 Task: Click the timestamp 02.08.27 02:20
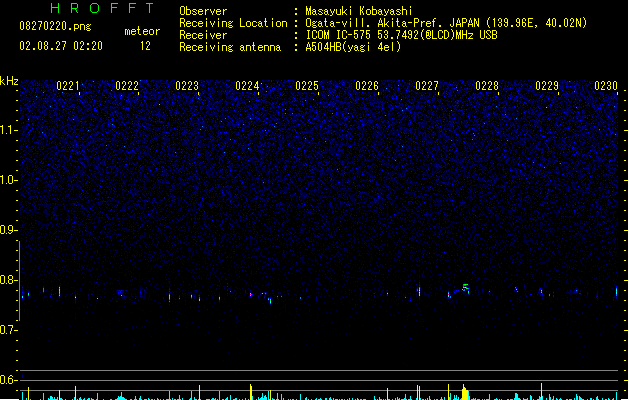(x=61, y=46)
